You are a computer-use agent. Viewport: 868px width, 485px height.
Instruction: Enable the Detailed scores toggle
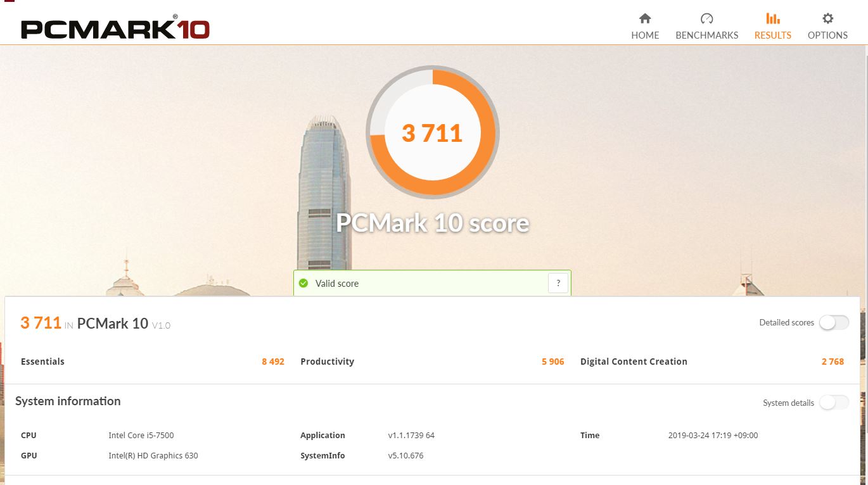pos(833,322)
